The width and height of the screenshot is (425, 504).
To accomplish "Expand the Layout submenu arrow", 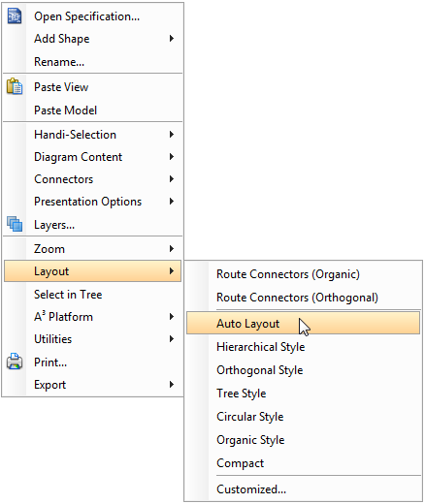I will [x=172, y=271].
